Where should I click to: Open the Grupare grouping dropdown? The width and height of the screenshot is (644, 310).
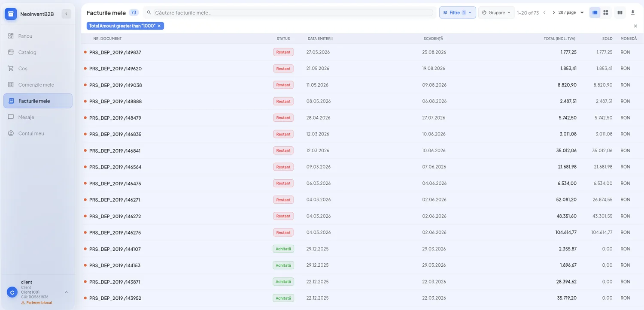pyautogui.click(x=496, y=13)
